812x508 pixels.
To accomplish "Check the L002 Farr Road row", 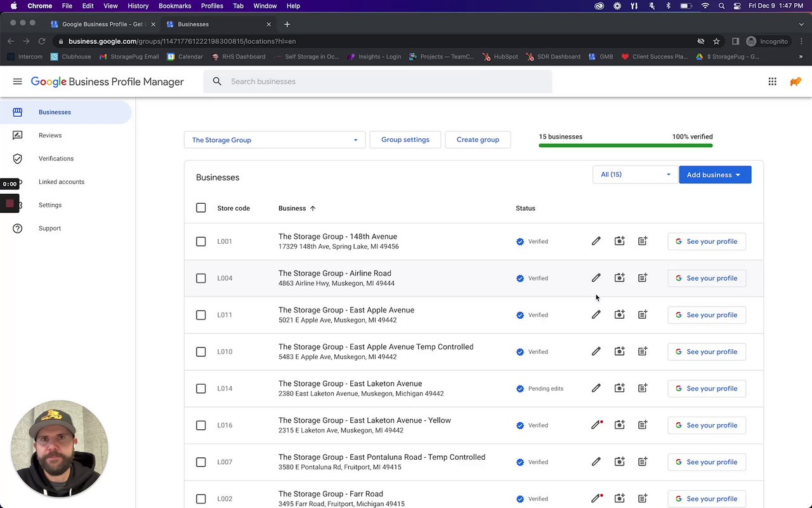I will (x=201, y=499).
